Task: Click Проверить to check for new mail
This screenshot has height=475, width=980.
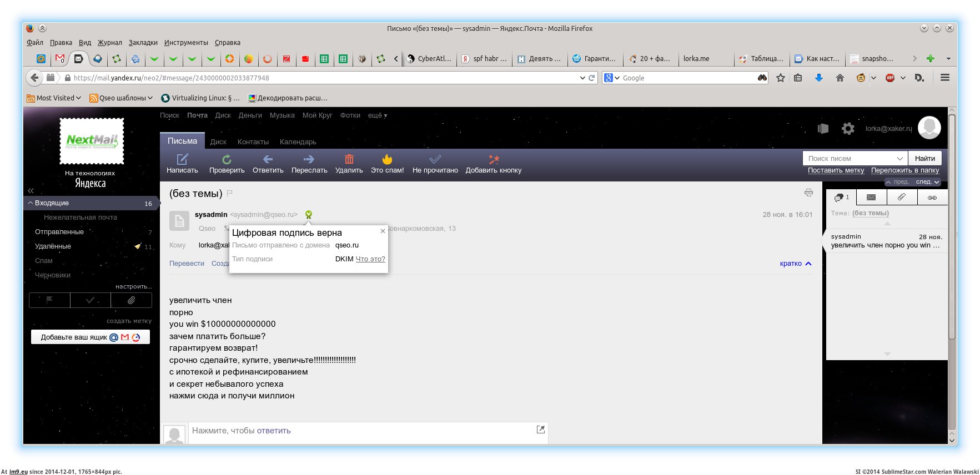Action: (227, 160)
